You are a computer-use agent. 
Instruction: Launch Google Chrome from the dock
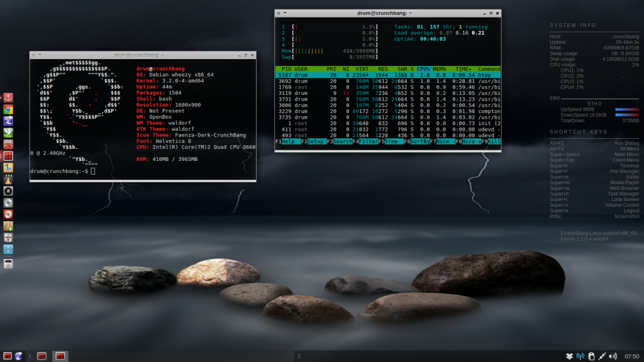[x=9, y=109]
